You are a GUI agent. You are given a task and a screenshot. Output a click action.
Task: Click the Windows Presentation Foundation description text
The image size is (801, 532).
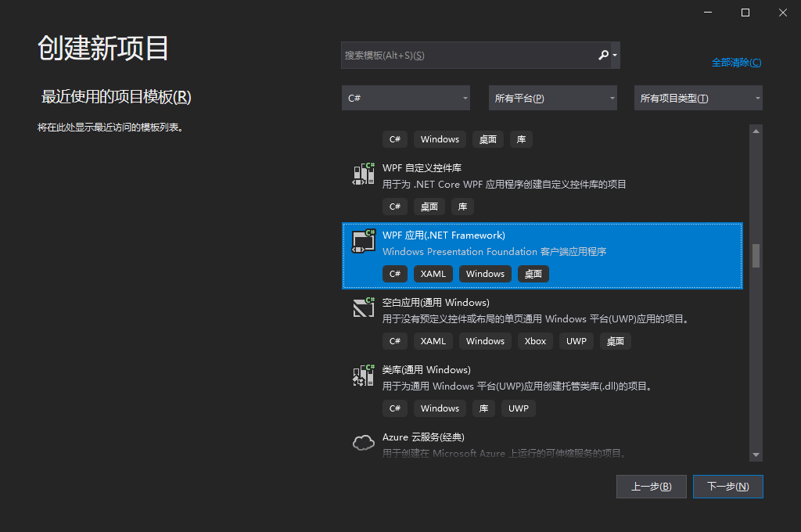click(494, 251)
